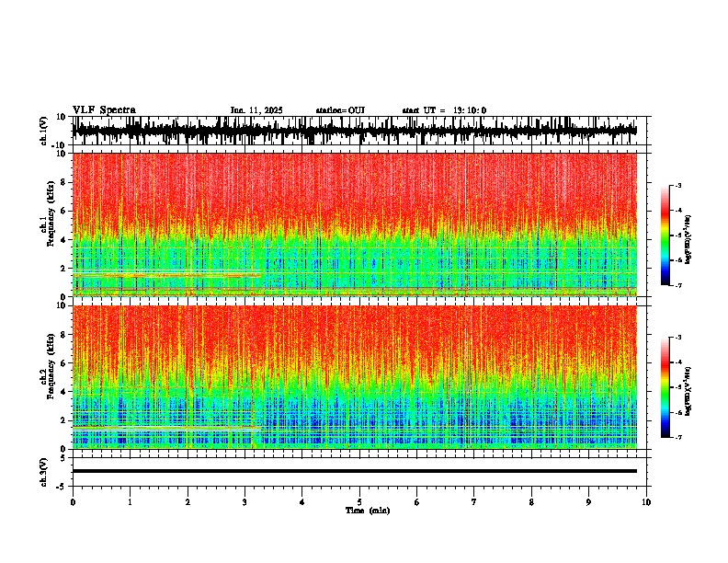
Task: Click the ch.1 color scale bar
Action: click(x=665, y=236)
